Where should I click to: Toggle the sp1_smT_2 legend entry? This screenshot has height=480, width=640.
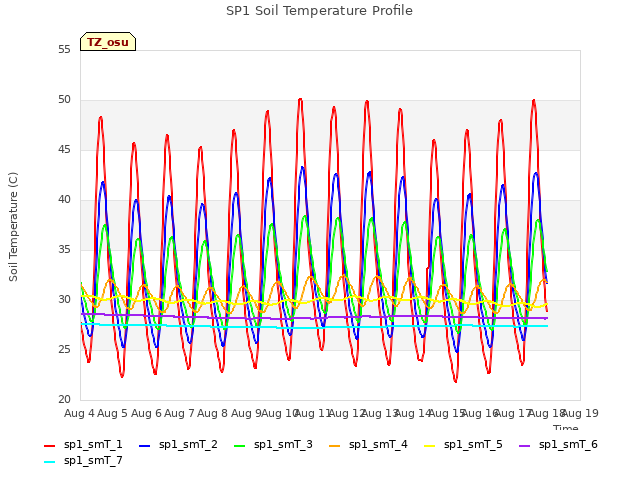178,444
